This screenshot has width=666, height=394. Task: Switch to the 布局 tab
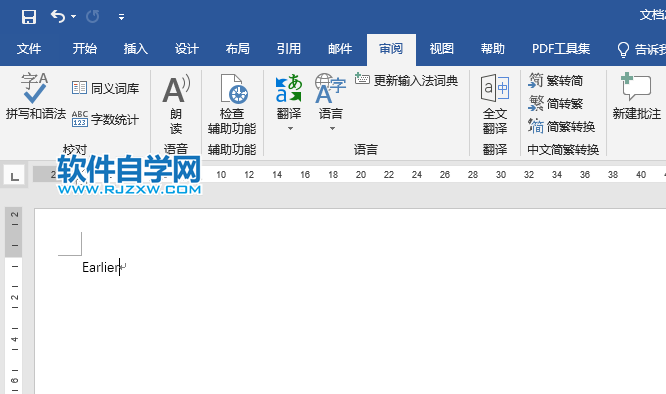click(237, 49)
